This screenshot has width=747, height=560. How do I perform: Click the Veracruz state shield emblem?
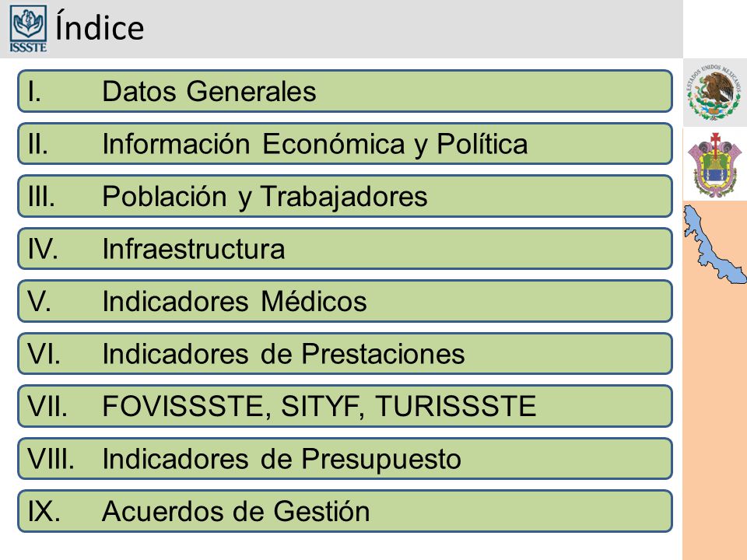click(x=714, y=164)
